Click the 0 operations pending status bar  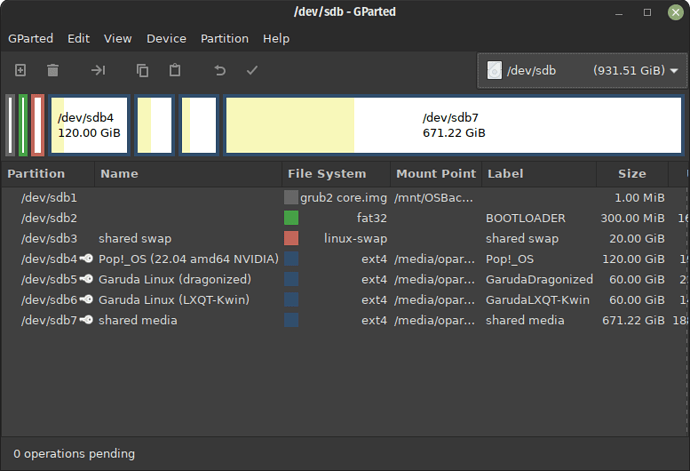coord(74,453)
